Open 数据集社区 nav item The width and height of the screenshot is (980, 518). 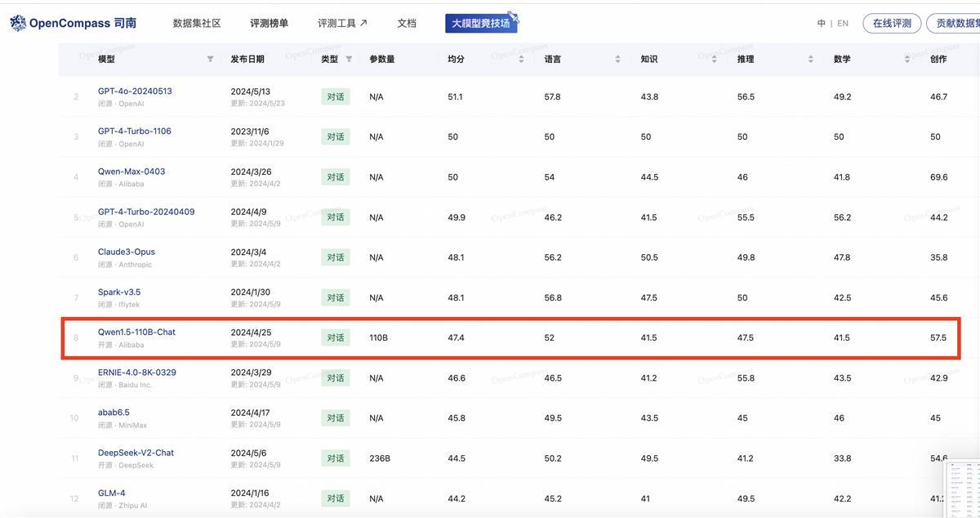tap(197, 24)
